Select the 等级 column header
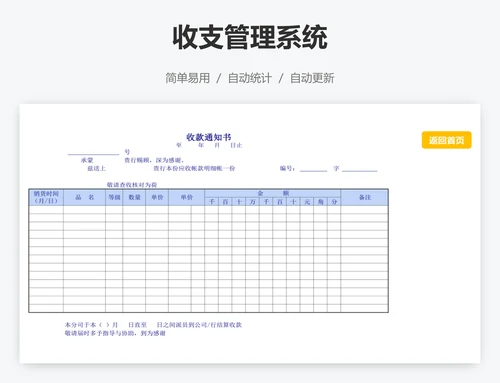500x383 pixels. pyautogui.click(x=114, y=197)
